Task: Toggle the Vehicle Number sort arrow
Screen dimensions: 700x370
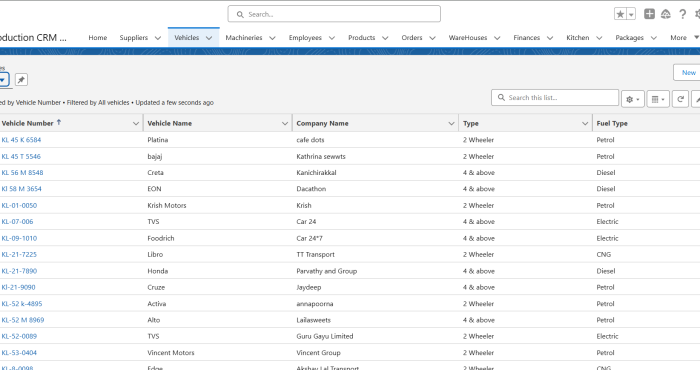Action: [x=59, y=122]
